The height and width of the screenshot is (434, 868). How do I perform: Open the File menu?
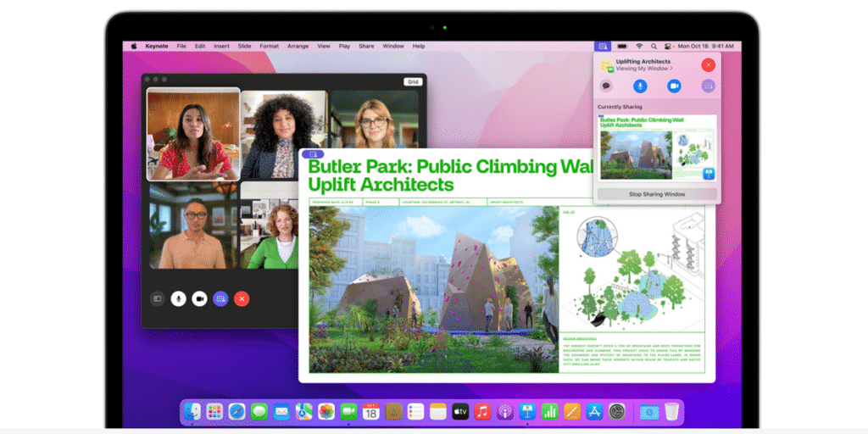[x=181, y=47]
